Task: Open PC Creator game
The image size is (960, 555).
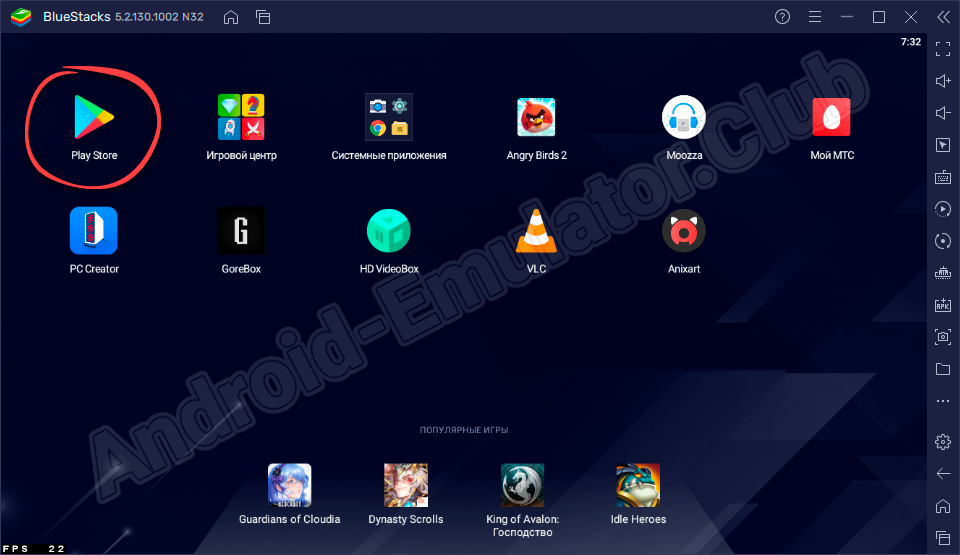Action: click(x=93, y=231)
